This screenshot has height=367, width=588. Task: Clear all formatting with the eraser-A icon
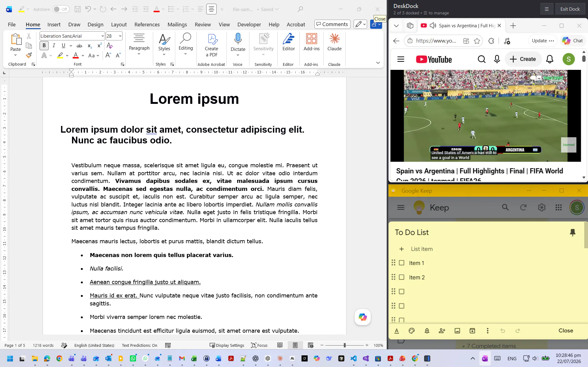tap(109, 46)
